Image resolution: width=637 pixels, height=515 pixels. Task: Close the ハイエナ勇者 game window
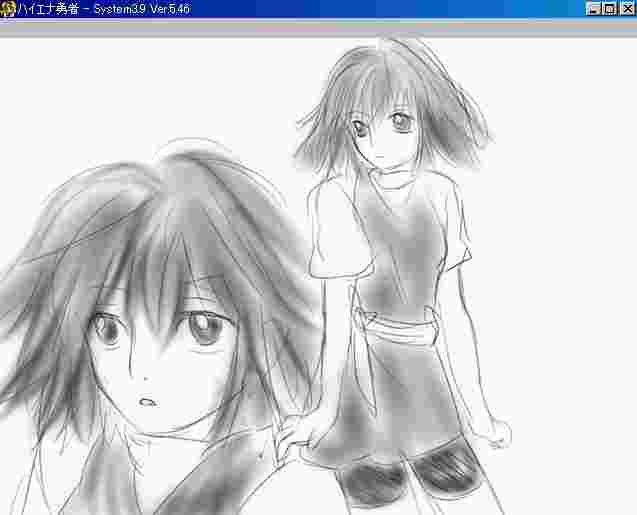pyautogui.click(x=625, y=9)
